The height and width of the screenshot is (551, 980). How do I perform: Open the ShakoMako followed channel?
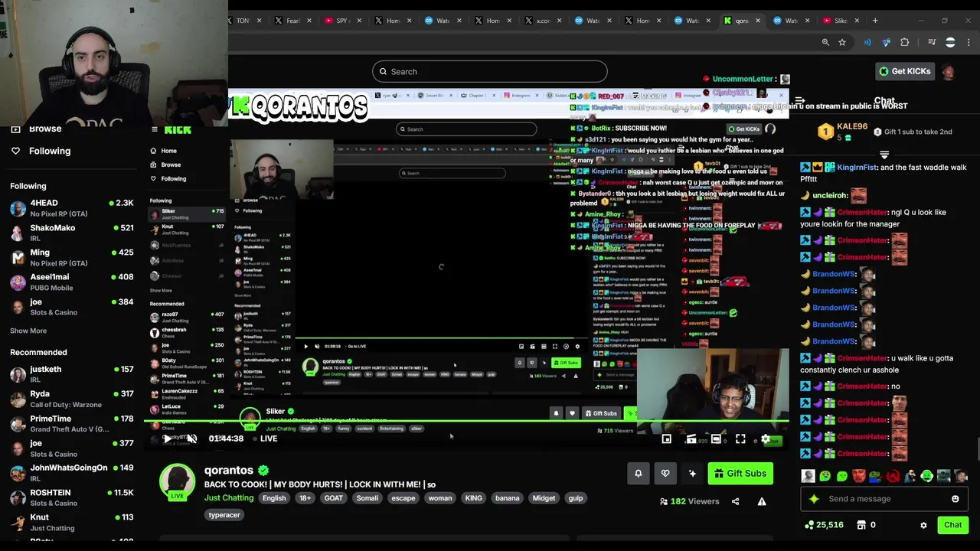tap(72, 233)
